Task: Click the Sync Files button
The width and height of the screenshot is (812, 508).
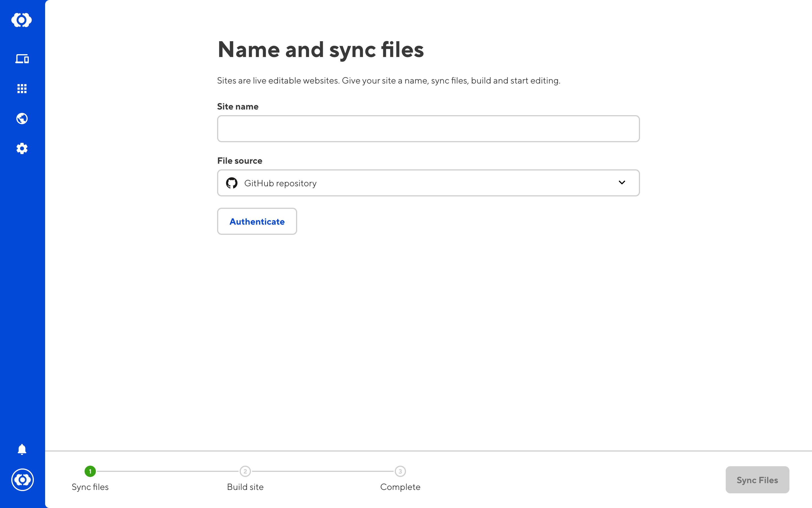Action: (x=757, y=480)
